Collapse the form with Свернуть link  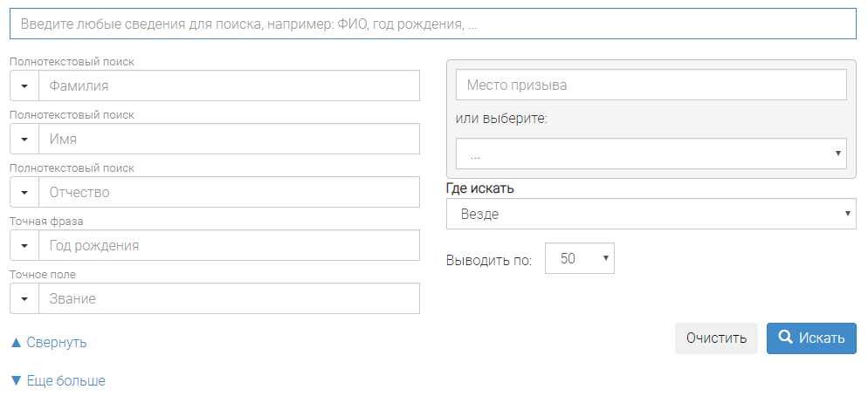[49, 342]
